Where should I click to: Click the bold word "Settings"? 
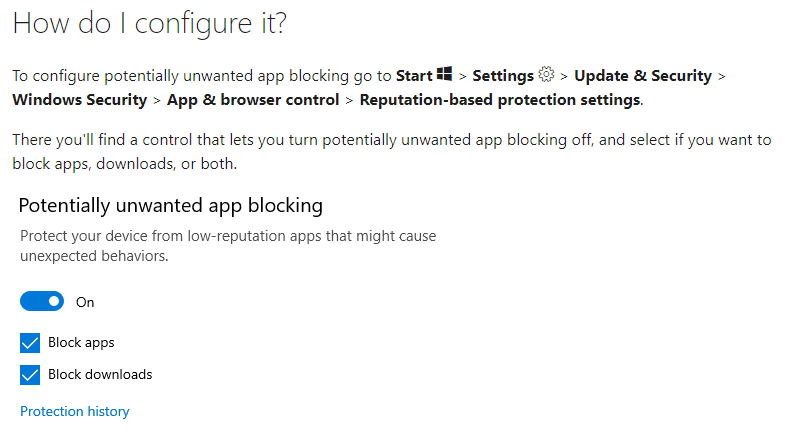tap(503, 76)
